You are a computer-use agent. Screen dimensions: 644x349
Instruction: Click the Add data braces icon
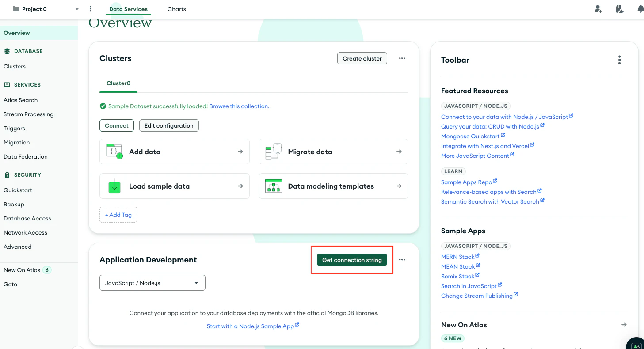pos(114,152)
